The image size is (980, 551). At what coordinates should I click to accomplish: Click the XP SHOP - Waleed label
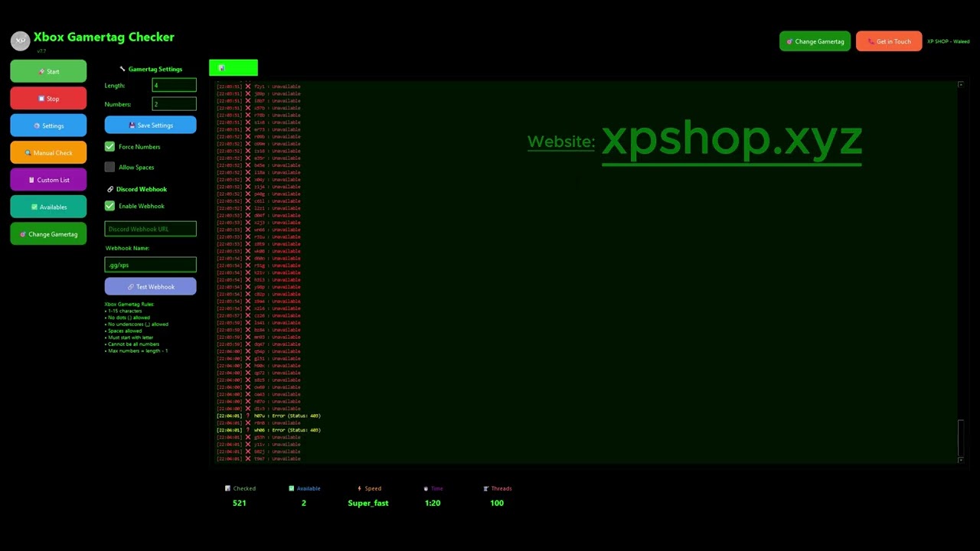click(948, 41)
